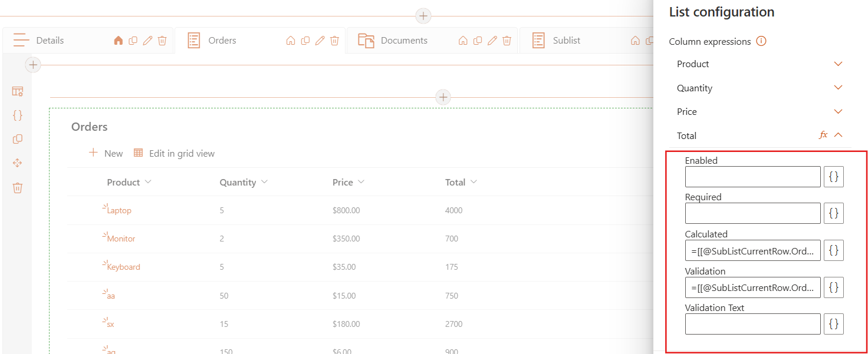
Task: Open Total column header dropdown
Action: point(473,182)
